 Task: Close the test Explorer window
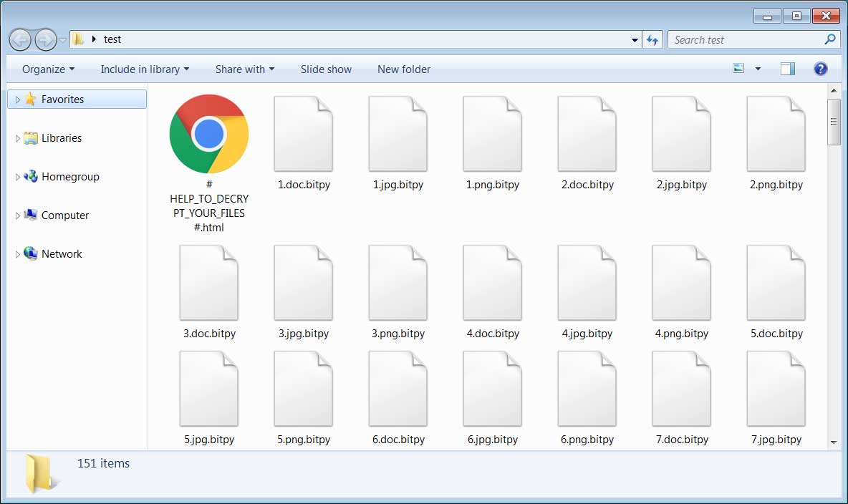pos(826,16)
